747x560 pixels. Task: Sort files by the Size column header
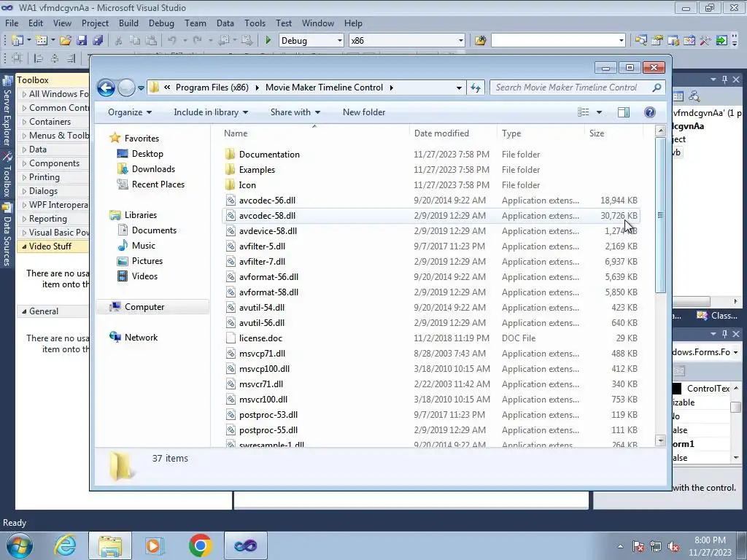(613, 133)
